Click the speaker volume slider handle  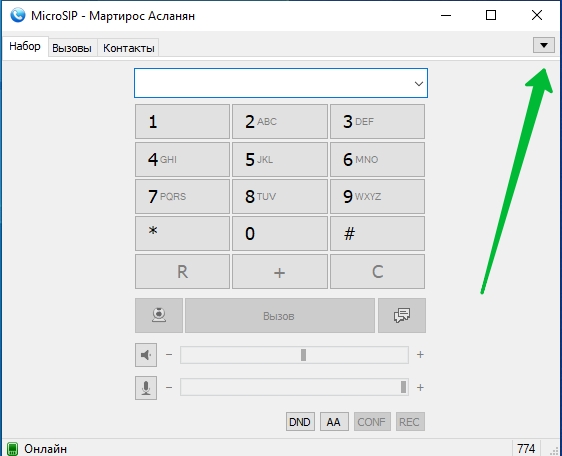tap(303, 355)
